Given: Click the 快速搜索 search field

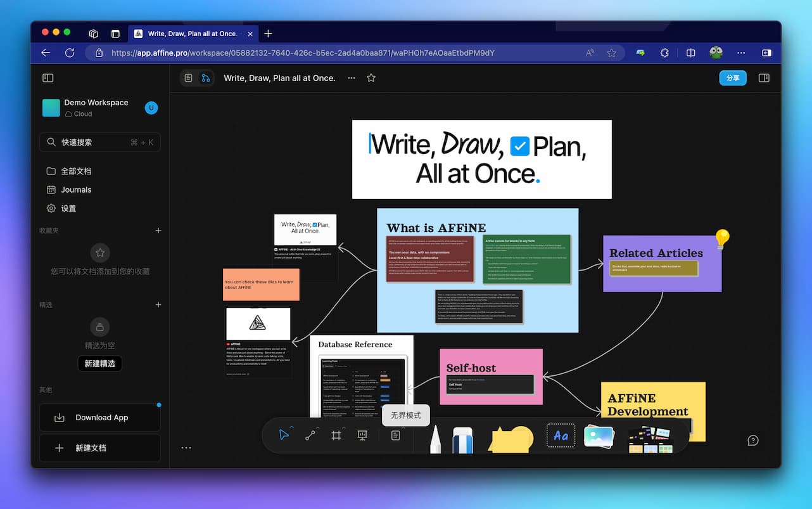Looking at the screenshot, I should pos(100,143).
